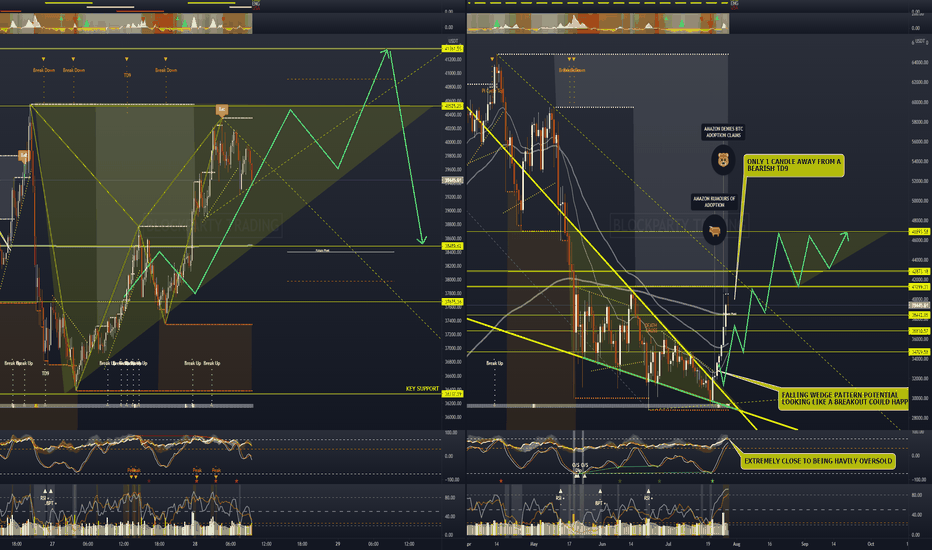
Task: Click the 'AMAZON RUMOURS OF ADOPTION' label
Action: 714,202
